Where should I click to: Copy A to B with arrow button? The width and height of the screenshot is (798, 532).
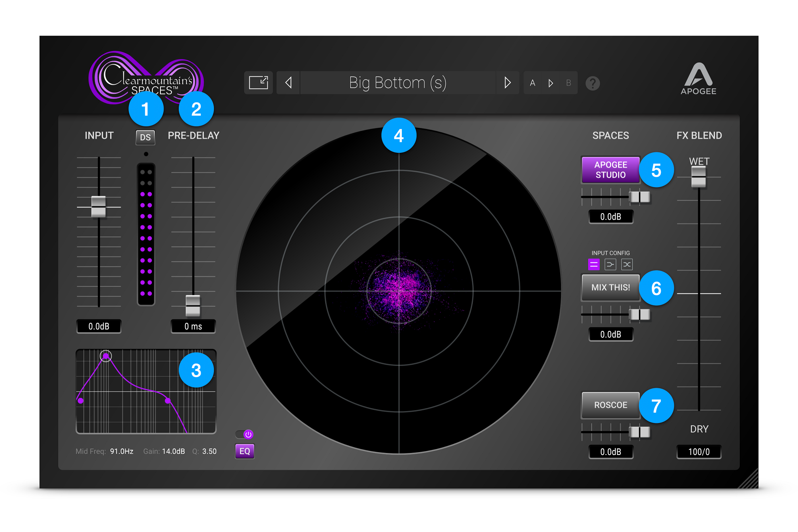click(551, 83)
